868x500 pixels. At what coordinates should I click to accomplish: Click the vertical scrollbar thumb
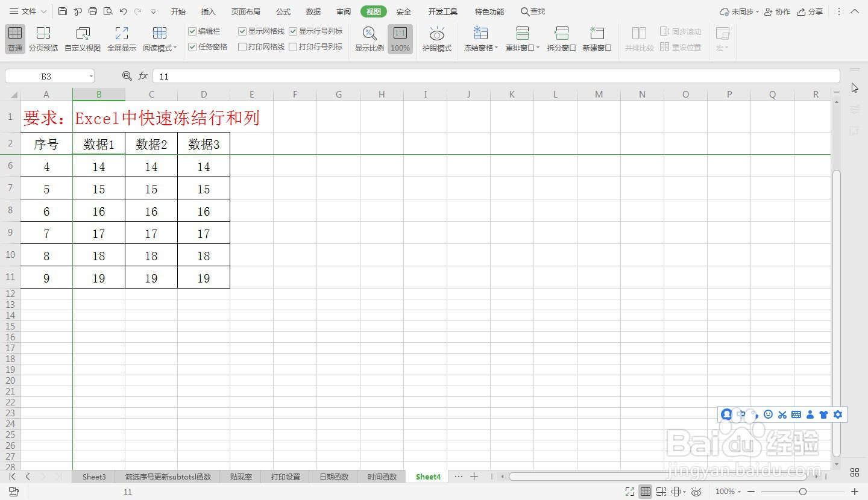click(x=836, y=313)
